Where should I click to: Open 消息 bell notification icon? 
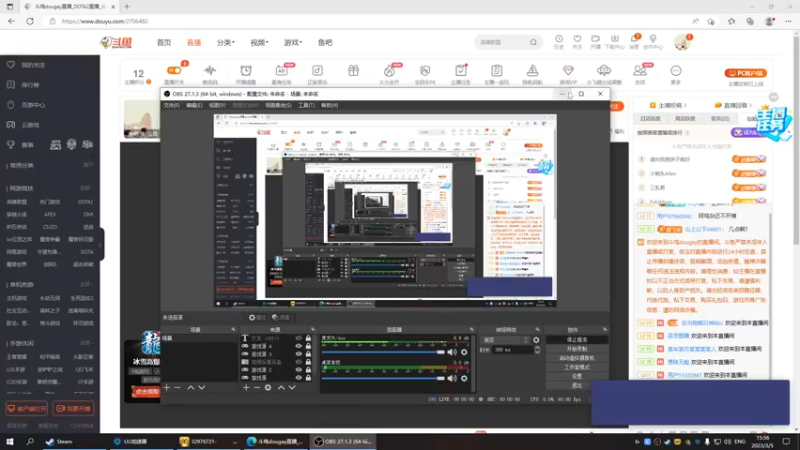[634, 39]
